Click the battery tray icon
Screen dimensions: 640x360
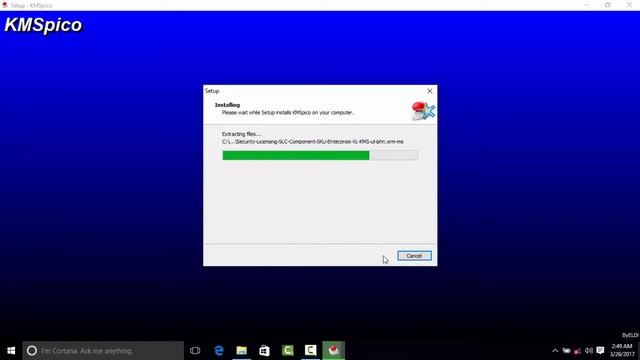tap(567, 351)
